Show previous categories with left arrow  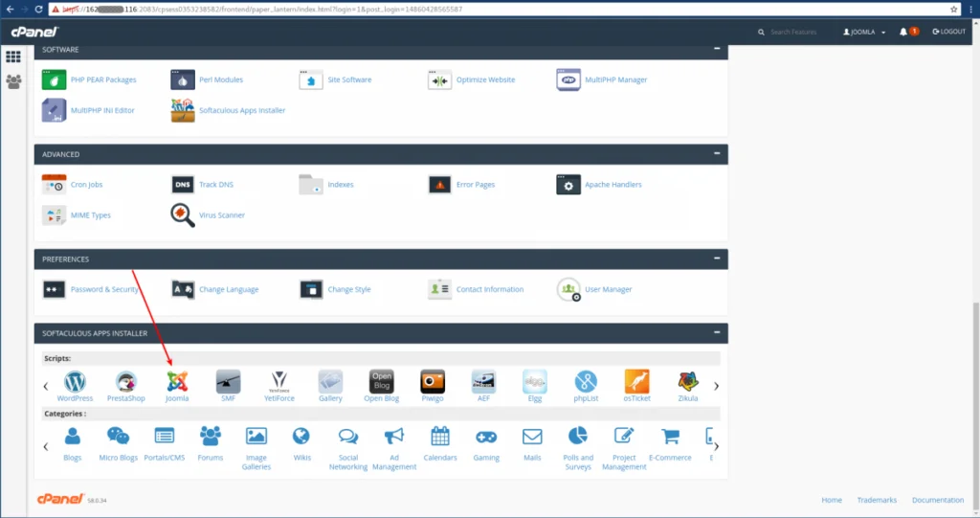click(46, 446)
